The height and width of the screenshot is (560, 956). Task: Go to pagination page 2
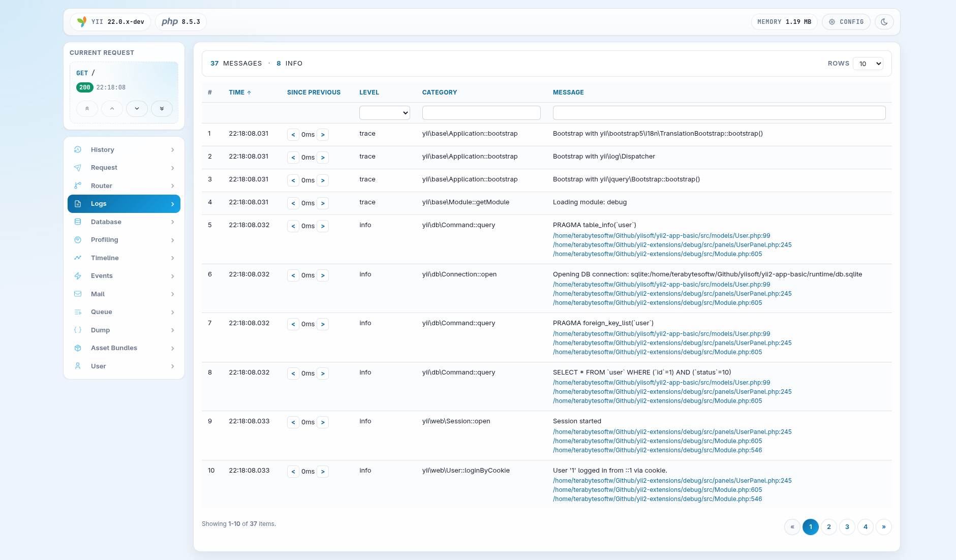pos(829,527)
